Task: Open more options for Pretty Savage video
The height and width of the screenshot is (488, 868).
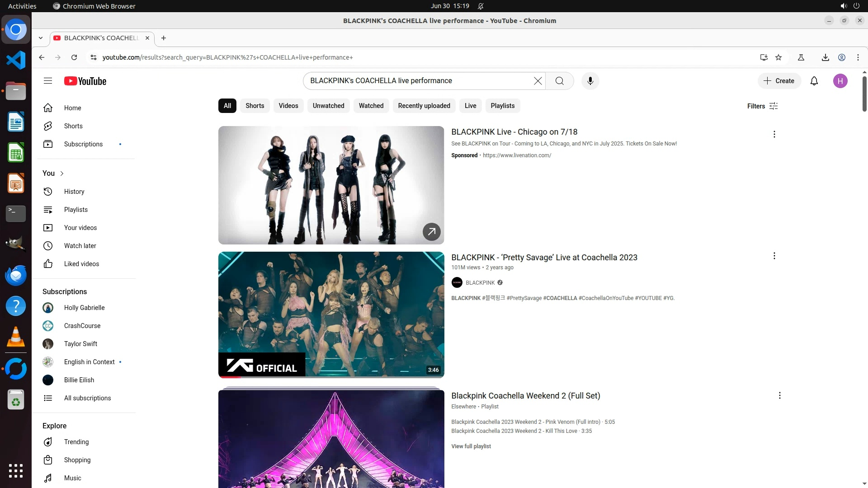Action: [774, 256]
